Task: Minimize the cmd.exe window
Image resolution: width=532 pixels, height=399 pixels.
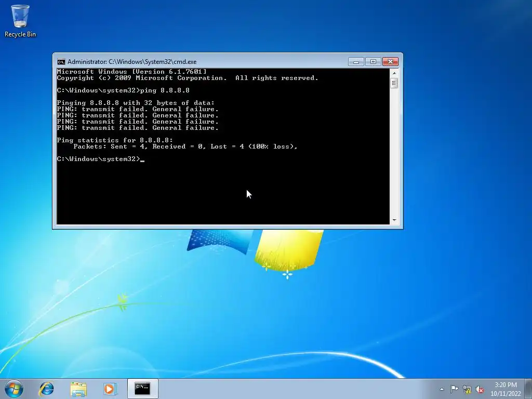Action: tap(356, 62)
